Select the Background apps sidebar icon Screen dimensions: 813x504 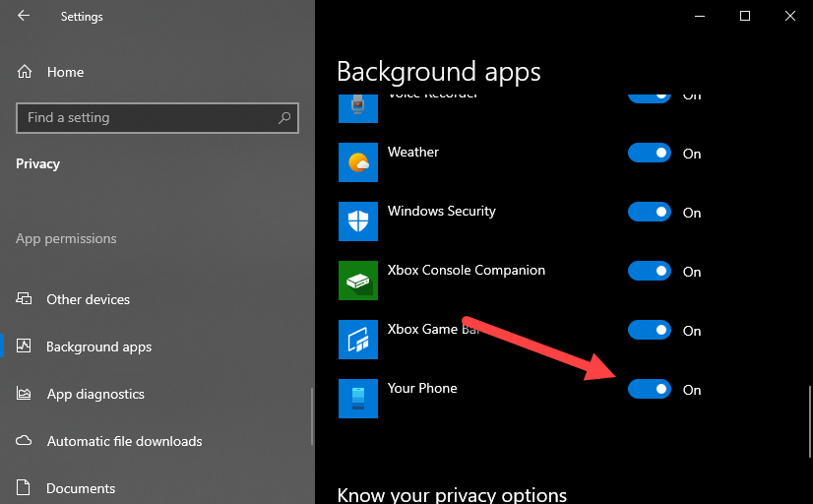pos(24,346)
